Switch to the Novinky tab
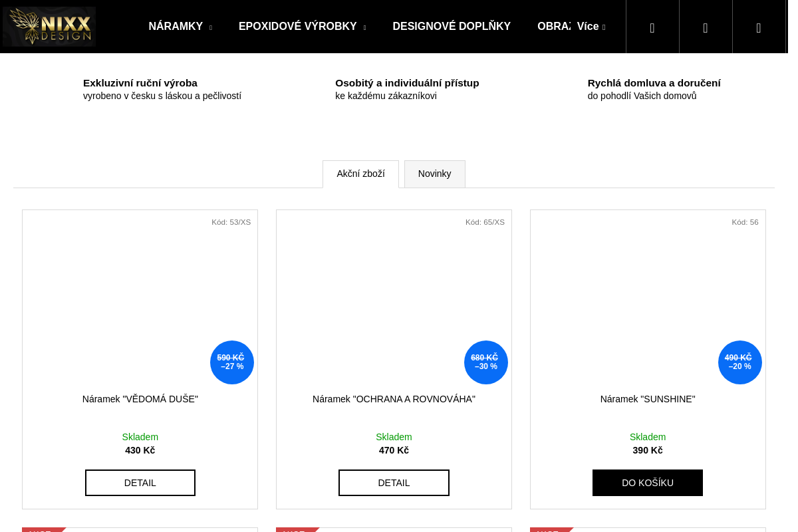The image size is (798, 532). [x=434, y=174]
